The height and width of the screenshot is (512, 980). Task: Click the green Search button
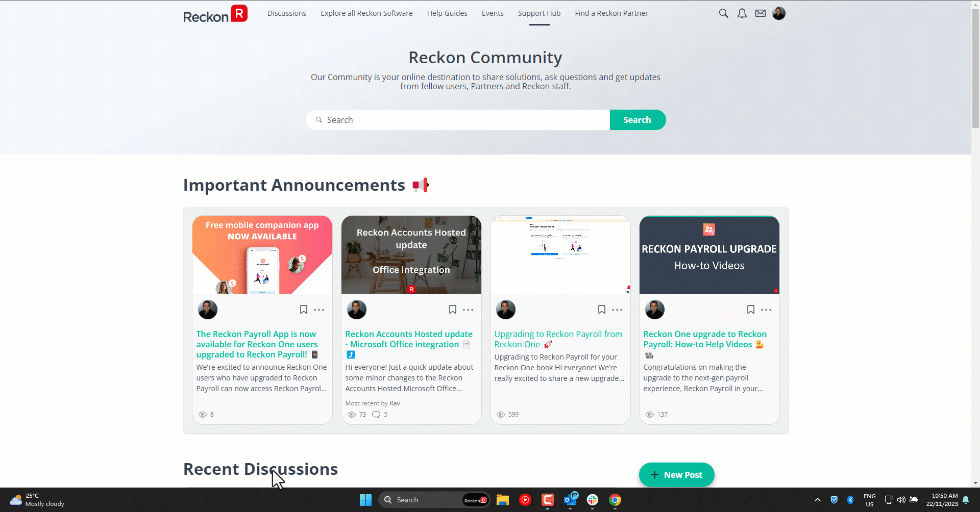pyautogui.click(x=638, y=120)
